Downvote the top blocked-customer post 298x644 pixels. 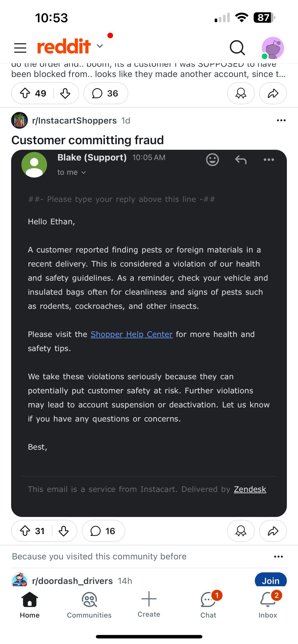pos(65,93)
